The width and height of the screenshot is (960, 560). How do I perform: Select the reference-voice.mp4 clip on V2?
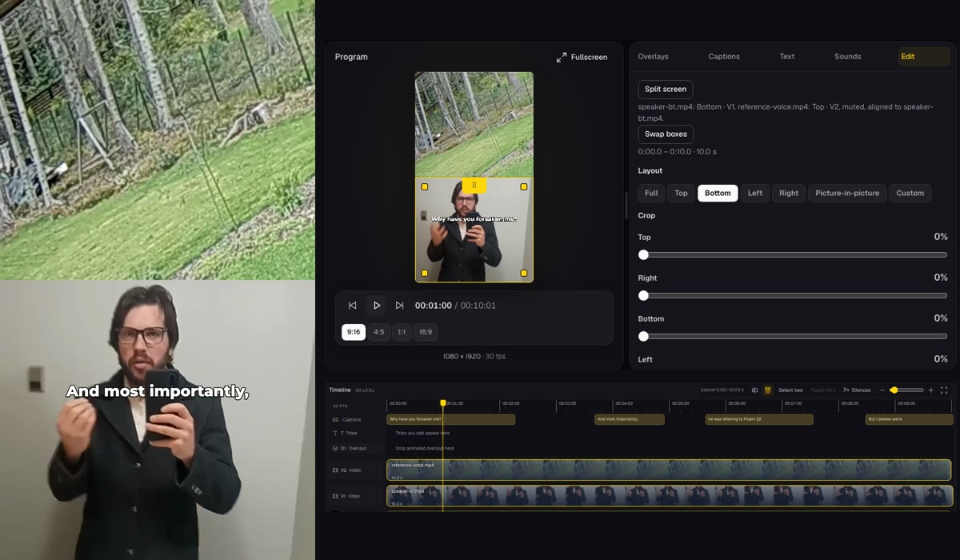670,470
